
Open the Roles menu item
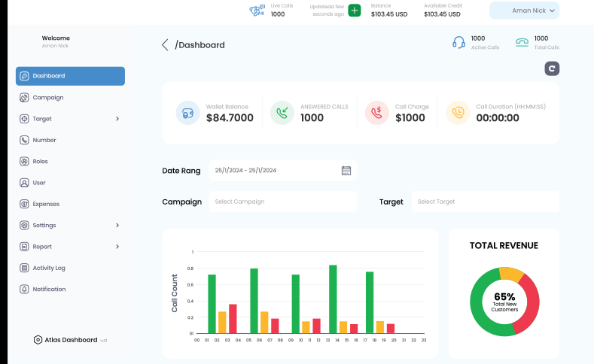click(x=70, y=162)
